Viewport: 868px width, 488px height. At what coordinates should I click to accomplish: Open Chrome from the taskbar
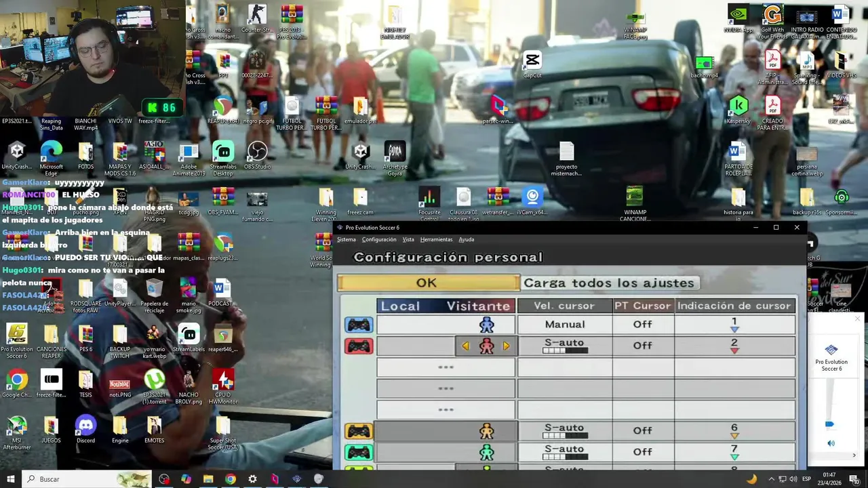click(x=231, y=479)
